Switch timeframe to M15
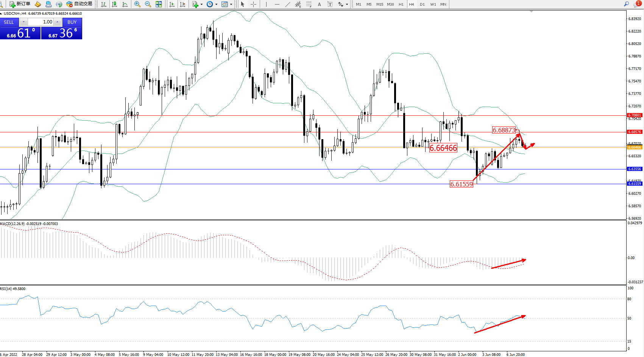 pyautogui.click(x=379, y=5)
